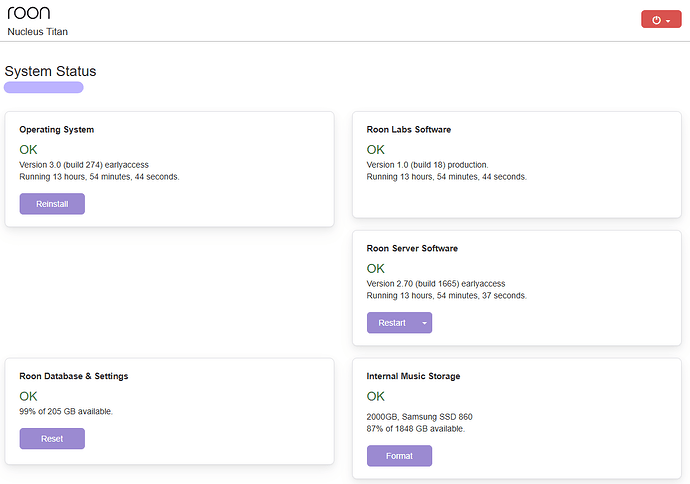Click OK status in Operating System card
690x484 pixels.
28,150
